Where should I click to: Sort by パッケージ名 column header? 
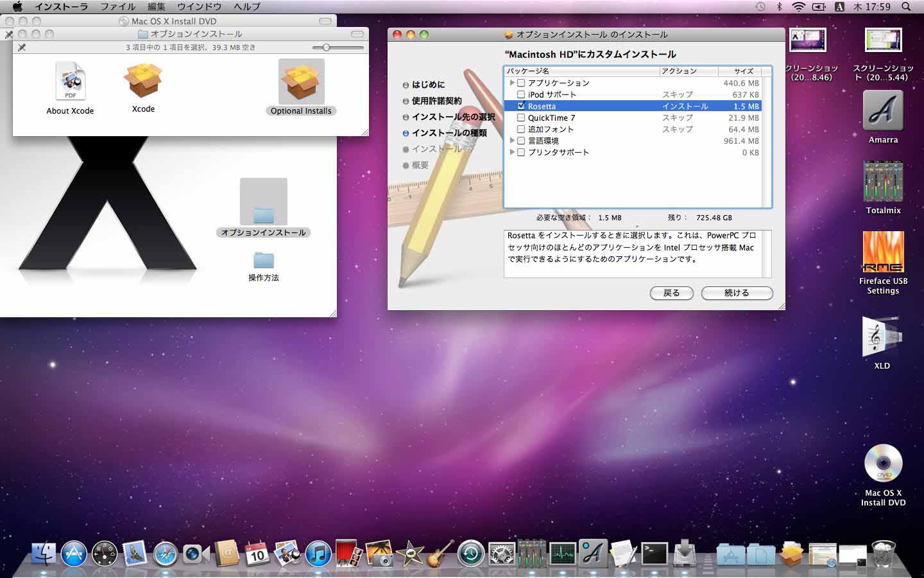582,71
